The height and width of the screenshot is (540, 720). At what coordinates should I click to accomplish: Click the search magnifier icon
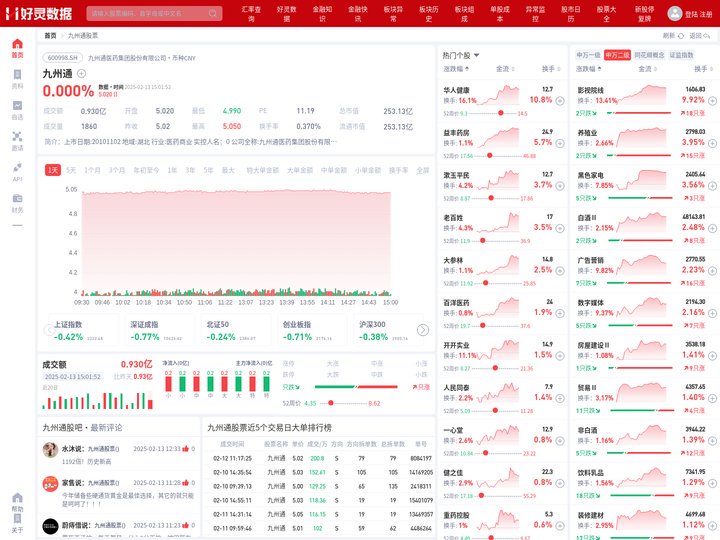click(x=213, y=13)
